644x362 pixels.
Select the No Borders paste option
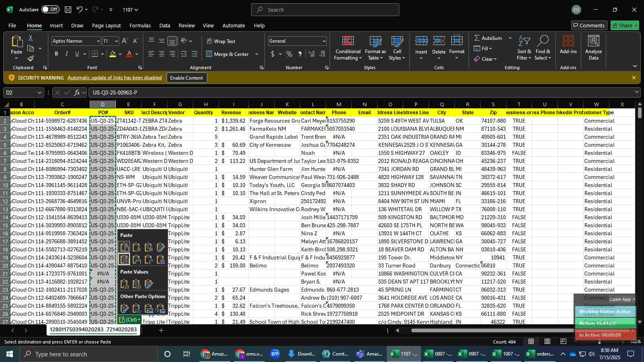point(125,259)
